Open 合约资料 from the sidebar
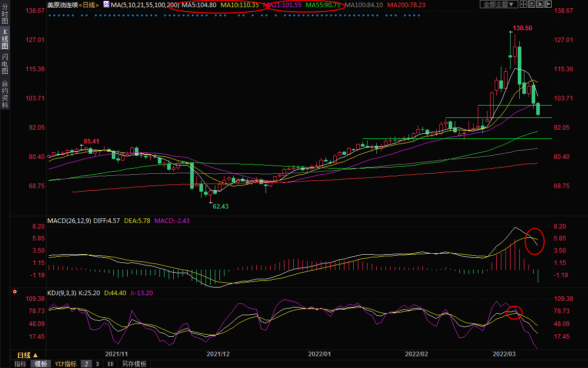 tap(5, 94)
